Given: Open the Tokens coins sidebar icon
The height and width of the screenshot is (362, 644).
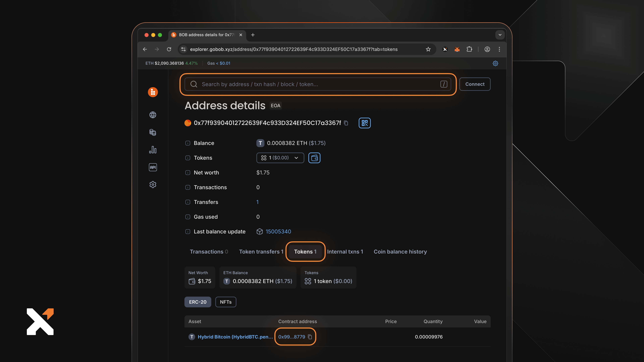Looking at the screenshot, I should click(153, 132).
